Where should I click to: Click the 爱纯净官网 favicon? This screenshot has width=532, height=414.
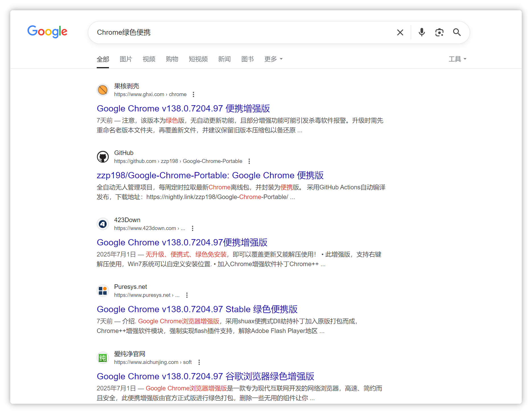click(x=103, y=358)
